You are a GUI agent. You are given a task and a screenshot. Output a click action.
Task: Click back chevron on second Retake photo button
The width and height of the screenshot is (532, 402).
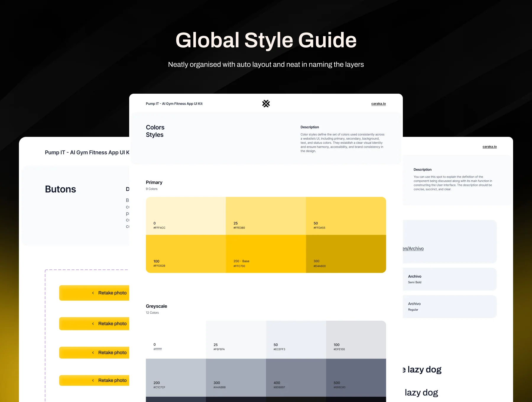(x=93, y=324)
